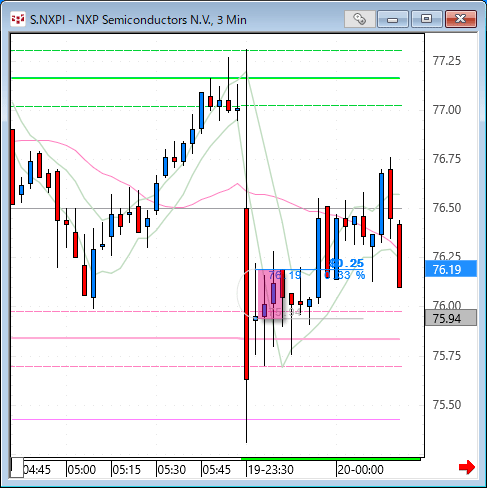This screenshot has height=488, width=487.
Task: Click the 20-00:00 session label
Action: coord(360,470)
